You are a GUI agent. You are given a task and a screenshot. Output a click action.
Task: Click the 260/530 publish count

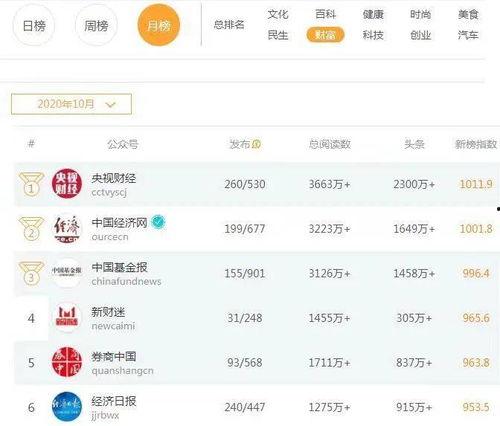pos(245,184)
